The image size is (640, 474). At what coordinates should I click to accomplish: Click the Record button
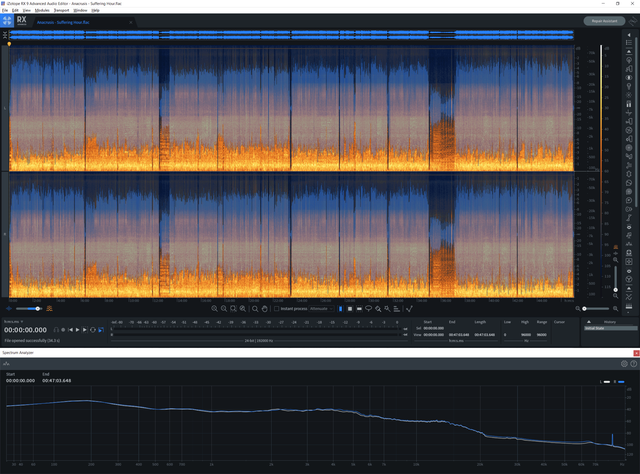[63, 330]
